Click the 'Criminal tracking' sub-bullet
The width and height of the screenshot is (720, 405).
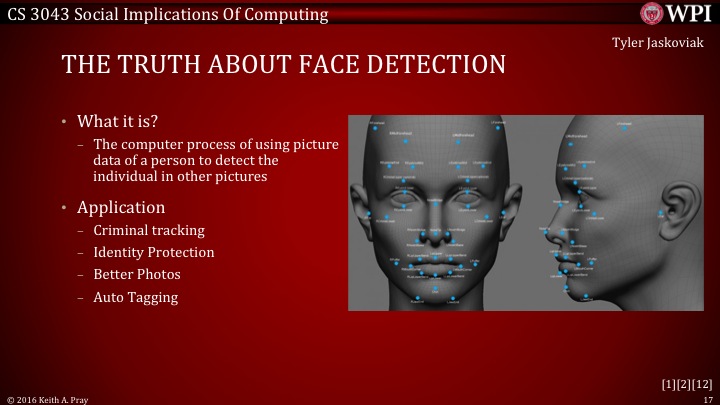click(149, 230)
